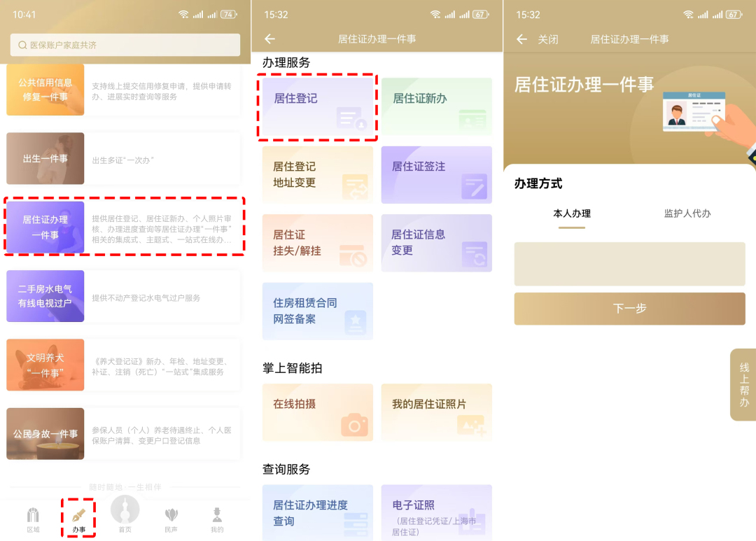Open the 我的 profile icon
Image resolution: width=756 pixels, height=541 pixels.
click(217, 519)
